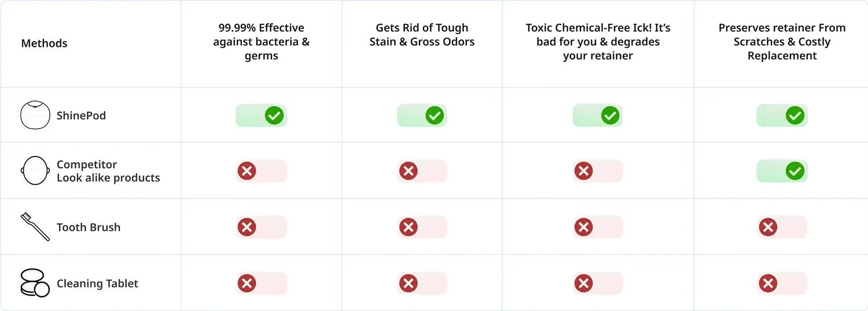
Task: Select the Methods column header
Action: (x=45, y=43)
